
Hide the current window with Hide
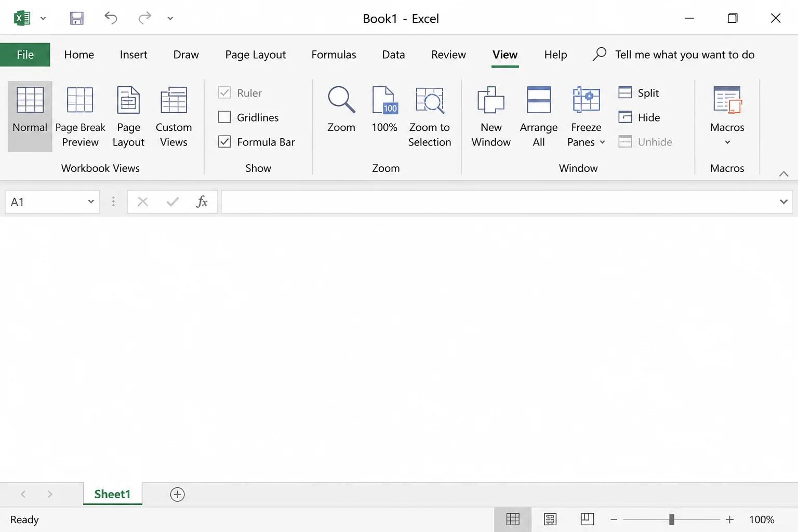[x=640, y=117]
